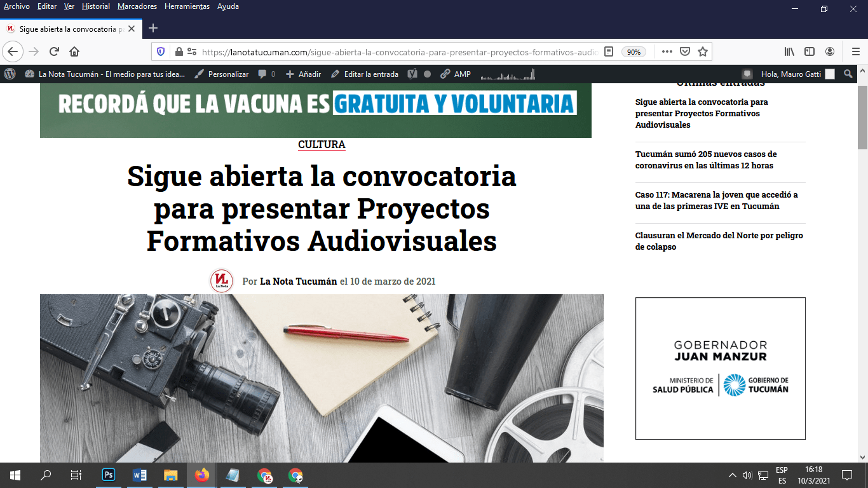Screen dimensions: 868x488
Task: Open the Firefox Library icon
Action: pyautogui.click(x=789, y=51)
